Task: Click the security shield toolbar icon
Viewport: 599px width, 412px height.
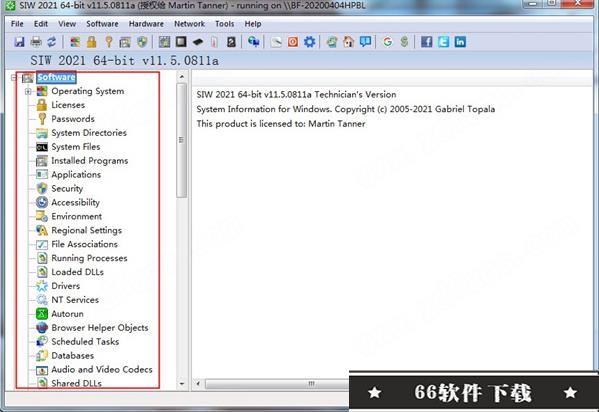Action: click(x=142, y=42)
